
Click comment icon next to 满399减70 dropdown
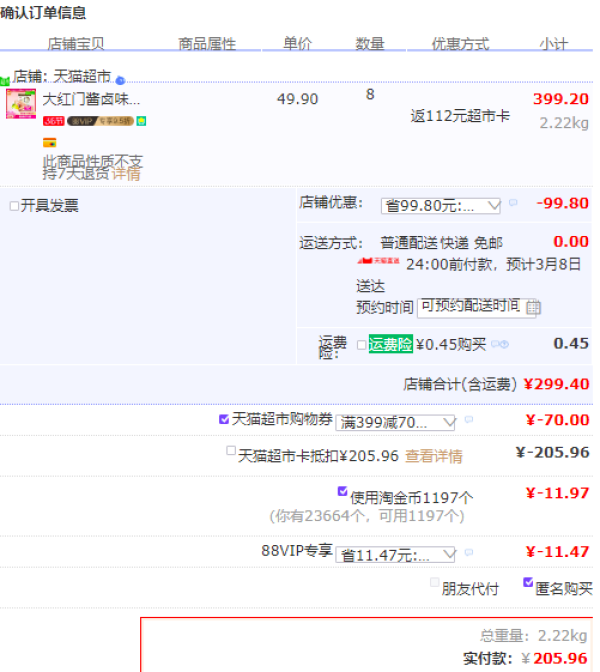coord(469,419)
